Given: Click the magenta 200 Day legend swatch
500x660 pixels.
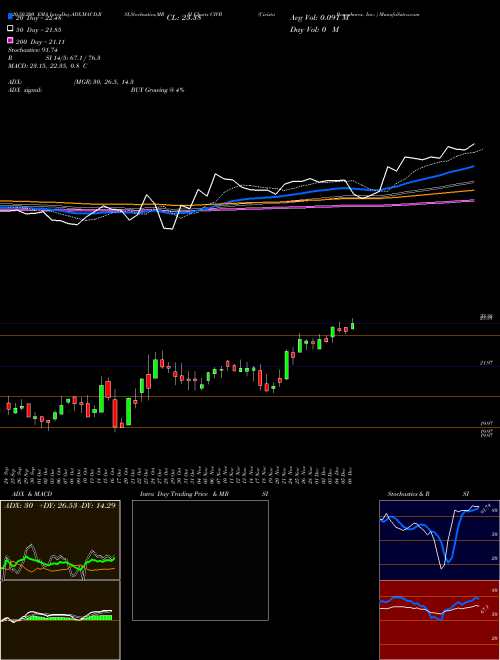Looking at the screenshot, I should click(x=10, y=40).
